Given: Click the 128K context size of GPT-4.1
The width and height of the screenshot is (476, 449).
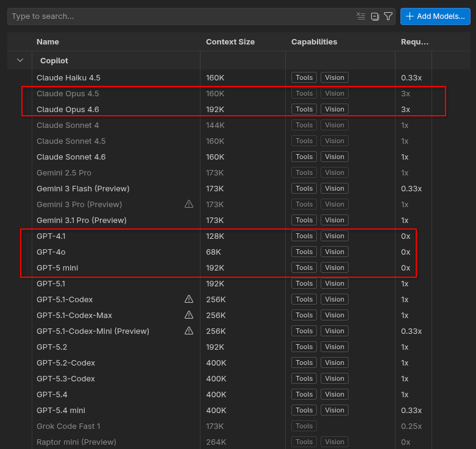Looking at the screenshot, I should click(x=215, y=236).
